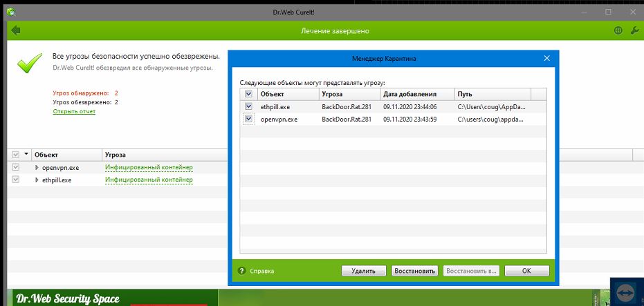Toggle ethpill.exe checkbox in main threats list
Screen dimensions: 644x306
16,180
